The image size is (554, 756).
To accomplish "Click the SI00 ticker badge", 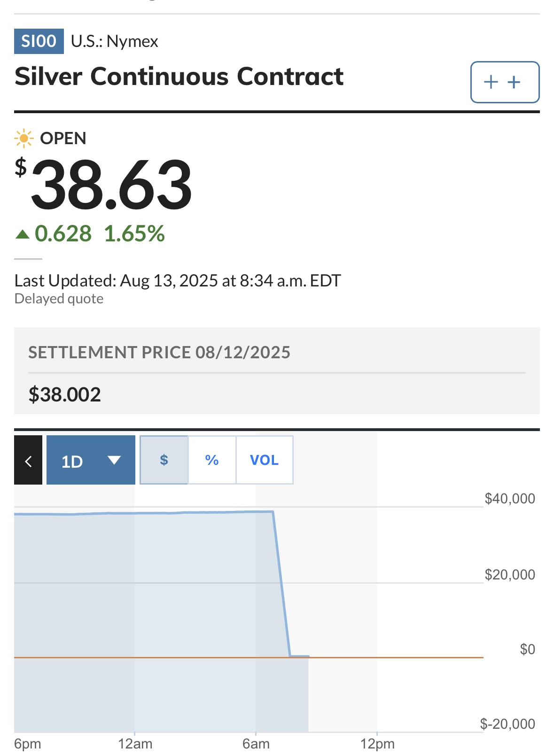I will pos(39,41).
